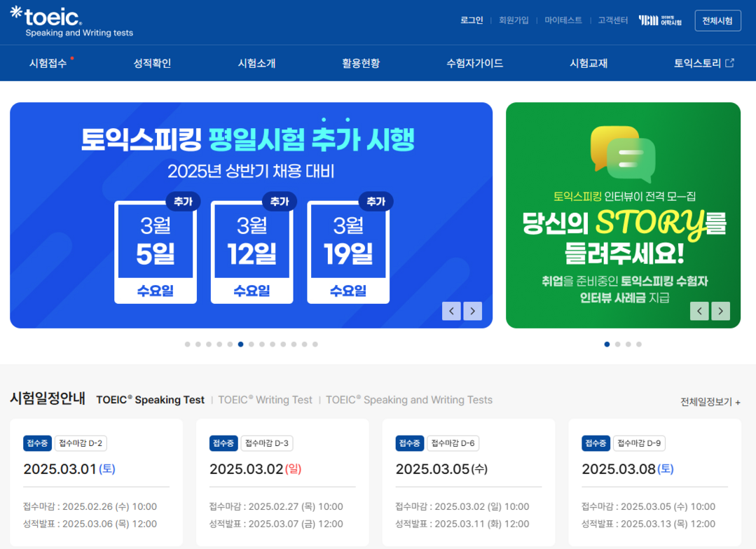Show next slide in main blue banner
The width and height of the screenshot is (756, 549).
point(473,311)
